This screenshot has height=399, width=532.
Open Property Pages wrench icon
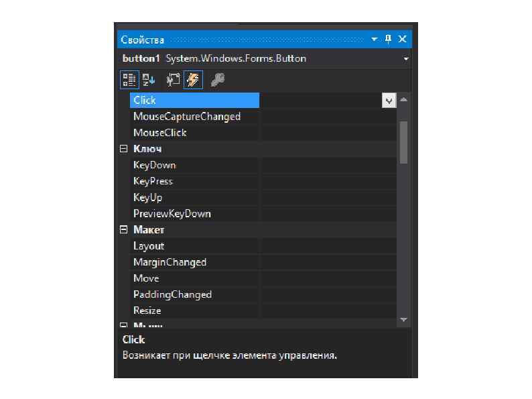pos(217,80)
